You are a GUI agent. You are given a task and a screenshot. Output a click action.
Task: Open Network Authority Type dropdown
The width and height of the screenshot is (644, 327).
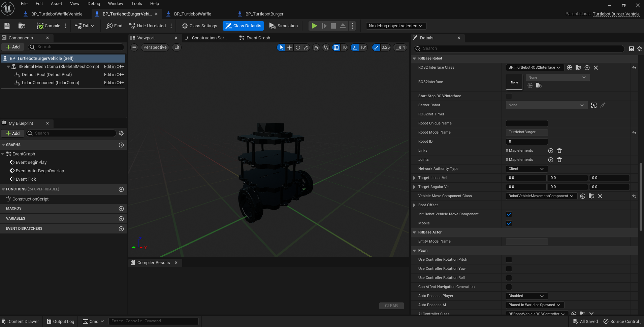[x=526, y=169]
